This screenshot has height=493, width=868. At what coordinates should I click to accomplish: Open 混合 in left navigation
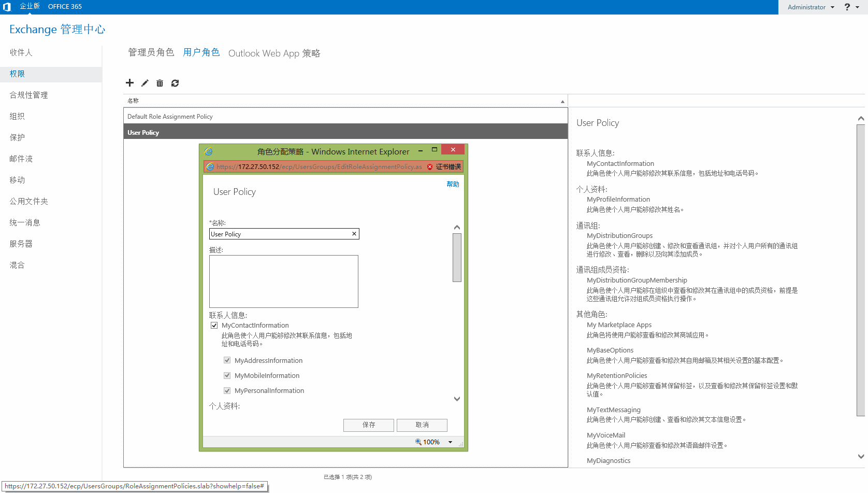(17, 265)
